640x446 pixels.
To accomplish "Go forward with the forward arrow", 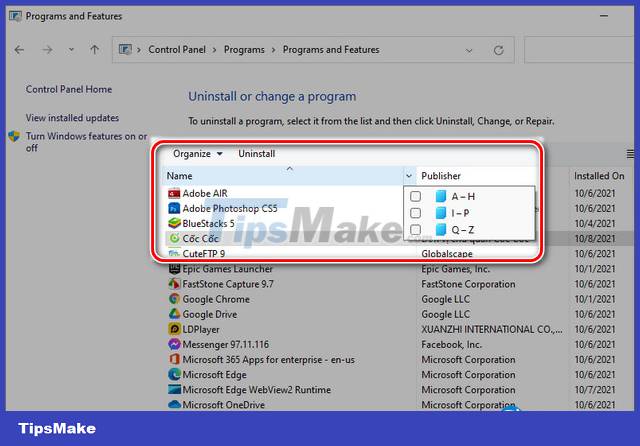I will point(47,50).
